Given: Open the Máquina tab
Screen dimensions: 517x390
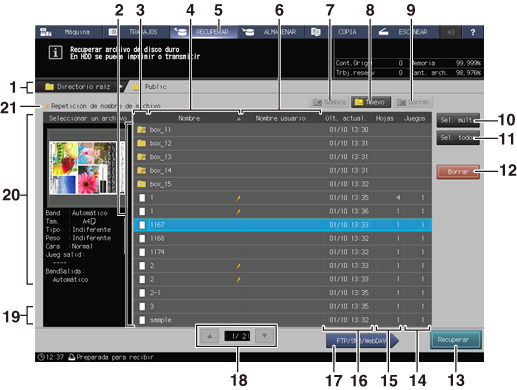Looking at the screenshot, I should [x=68, y=32].
